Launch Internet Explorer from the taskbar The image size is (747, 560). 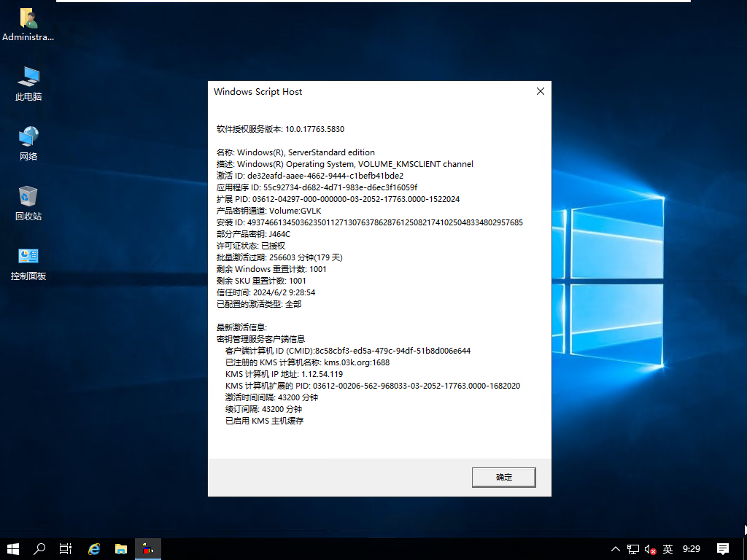tap(94, 549)
